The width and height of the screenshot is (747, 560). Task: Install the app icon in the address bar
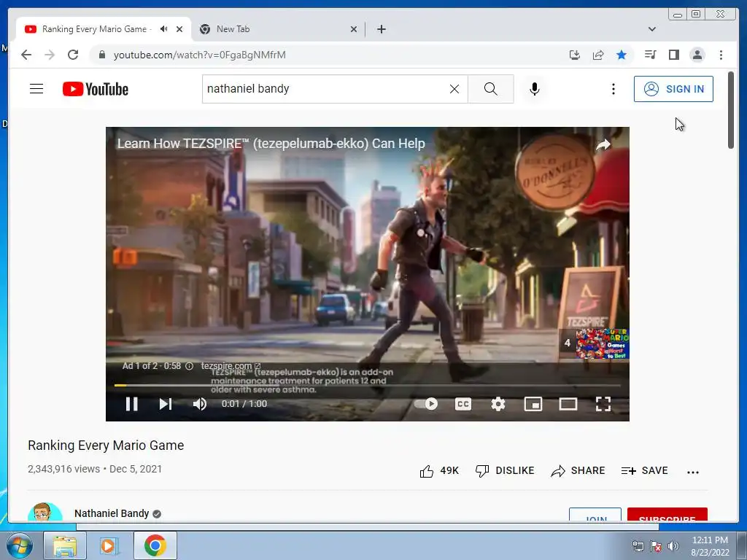[575, 55]
